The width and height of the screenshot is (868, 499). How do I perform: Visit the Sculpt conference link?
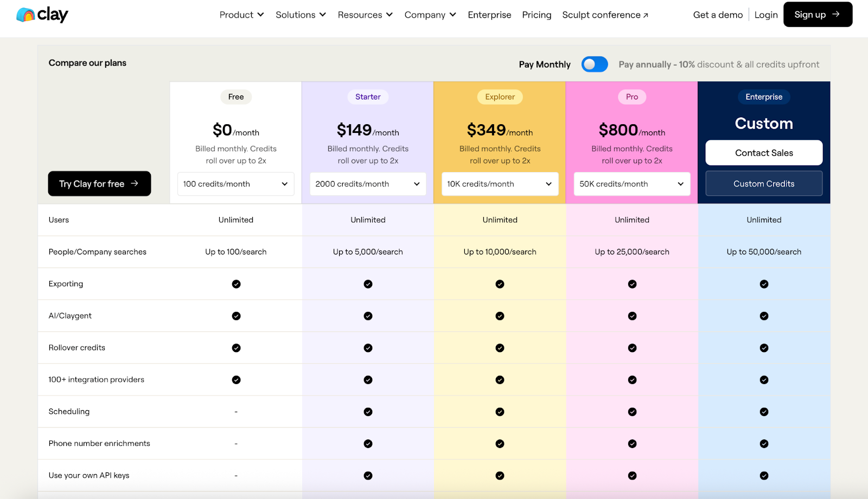(605, 15)
